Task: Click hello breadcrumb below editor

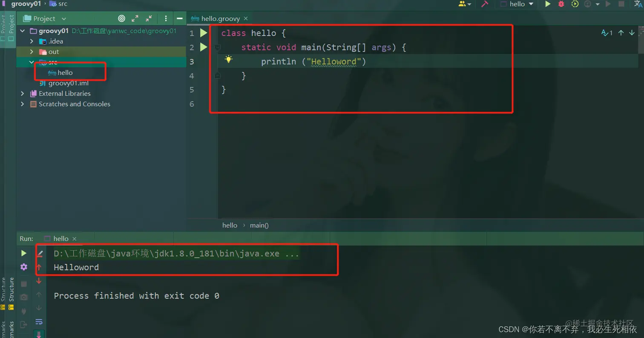Action: pyautogui.click(x=230, y=225)
